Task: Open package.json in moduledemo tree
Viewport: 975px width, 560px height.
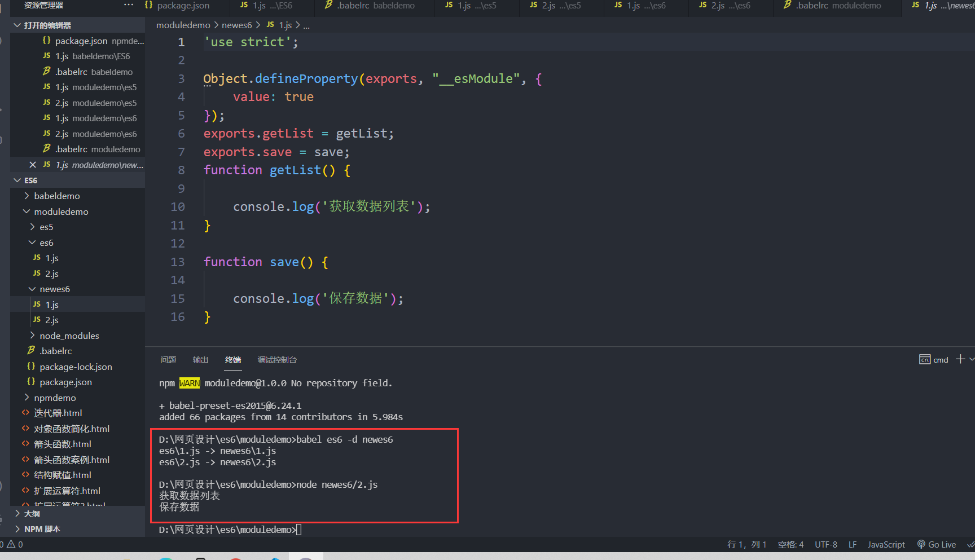Action: [77, 382]
